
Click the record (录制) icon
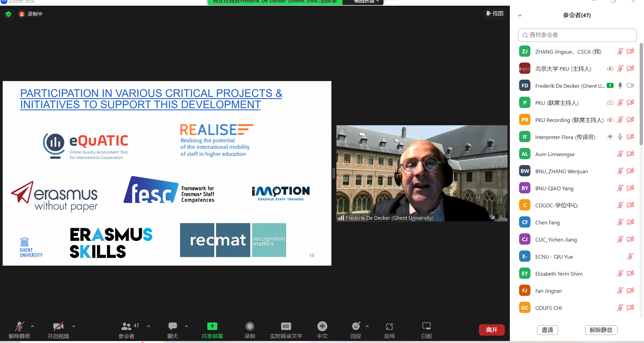[250, 326]
